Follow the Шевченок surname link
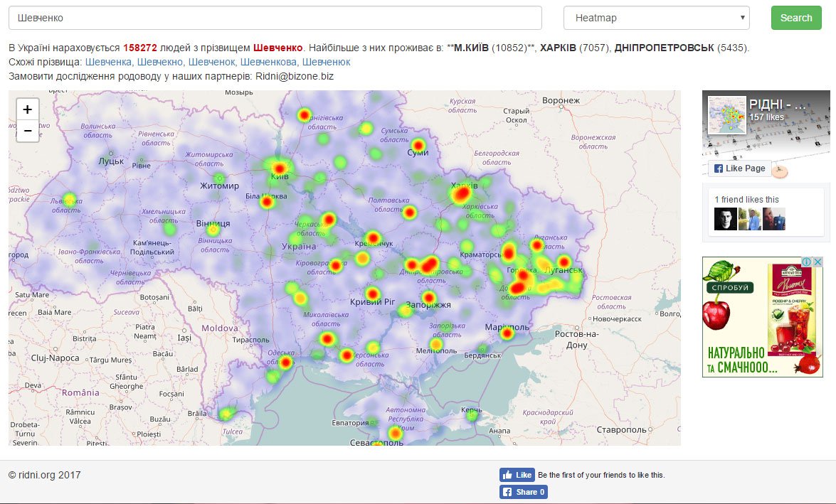 point(212,62)
